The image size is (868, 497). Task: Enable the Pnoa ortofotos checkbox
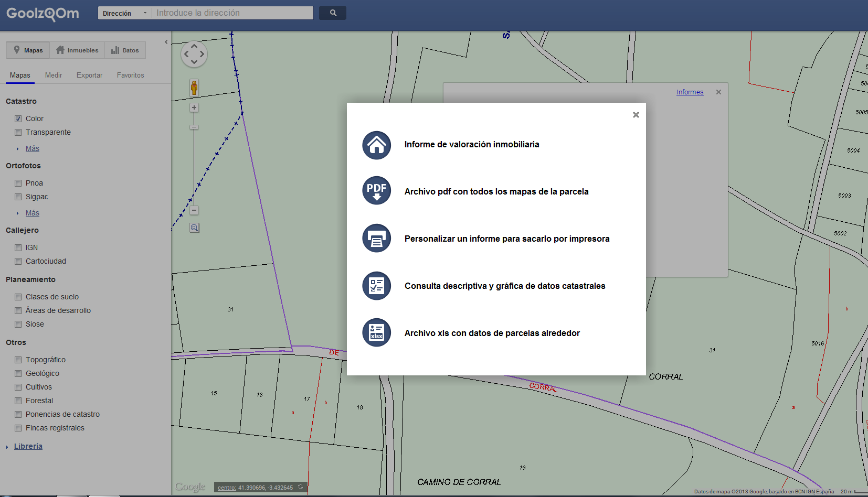18,183
